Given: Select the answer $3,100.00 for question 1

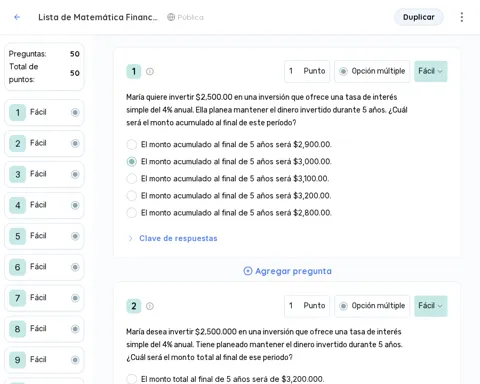Looking at the screenshot, I should pyautogui.click(x=132, y=179).
